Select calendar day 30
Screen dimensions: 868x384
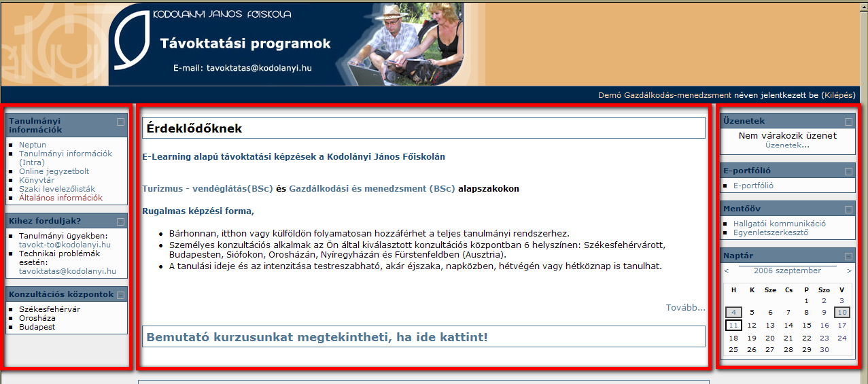824,350
